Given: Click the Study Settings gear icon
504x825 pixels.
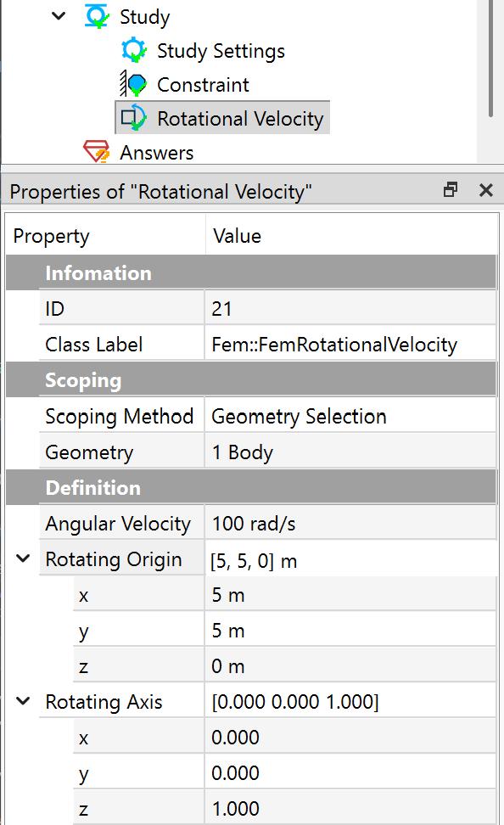Looking at the screenshot, I should click(133, 51).
